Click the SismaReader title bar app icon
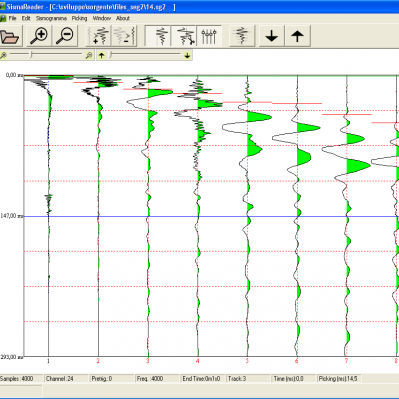Viewport: 399px width, 399px height. (2, 7)
